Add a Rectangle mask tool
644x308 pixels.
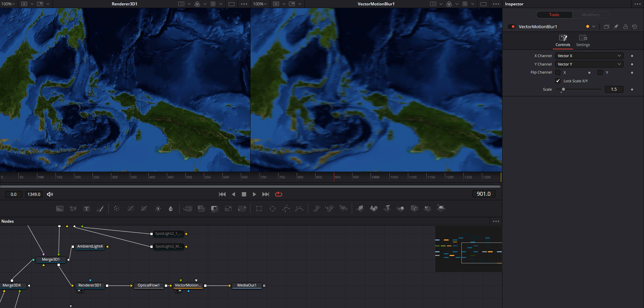259,209
